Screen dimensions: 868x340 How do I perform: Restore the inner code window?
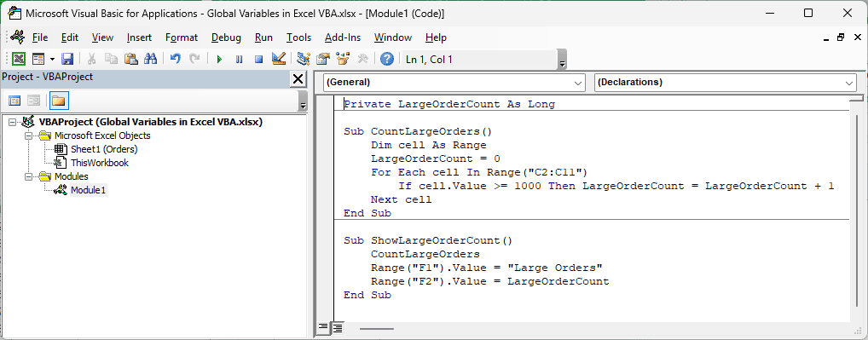click(x=841, y=37)
